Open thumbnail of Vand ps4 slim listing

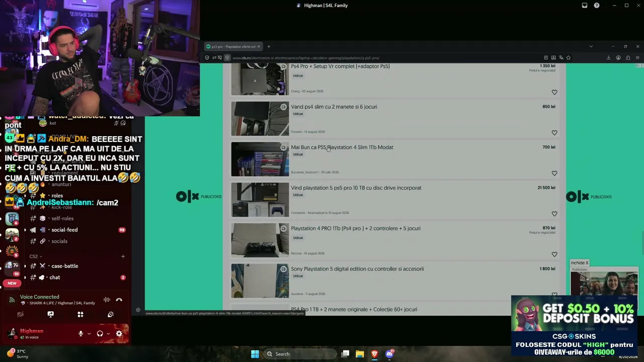260,119
